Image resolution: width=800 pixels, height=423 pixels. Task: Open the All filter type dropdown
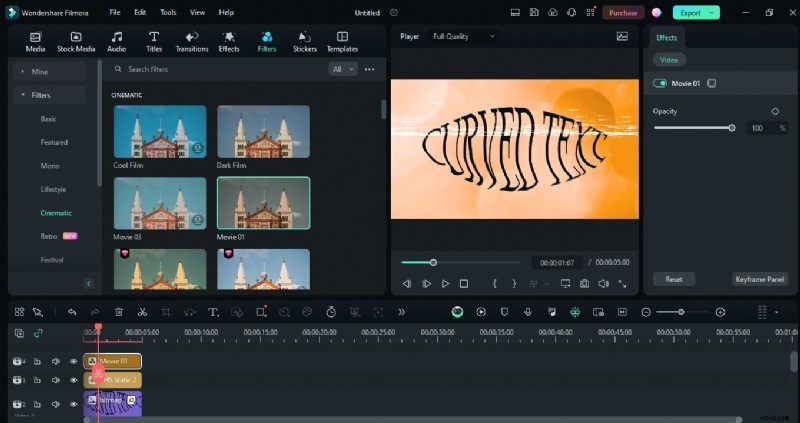click(x=342, y=69)
